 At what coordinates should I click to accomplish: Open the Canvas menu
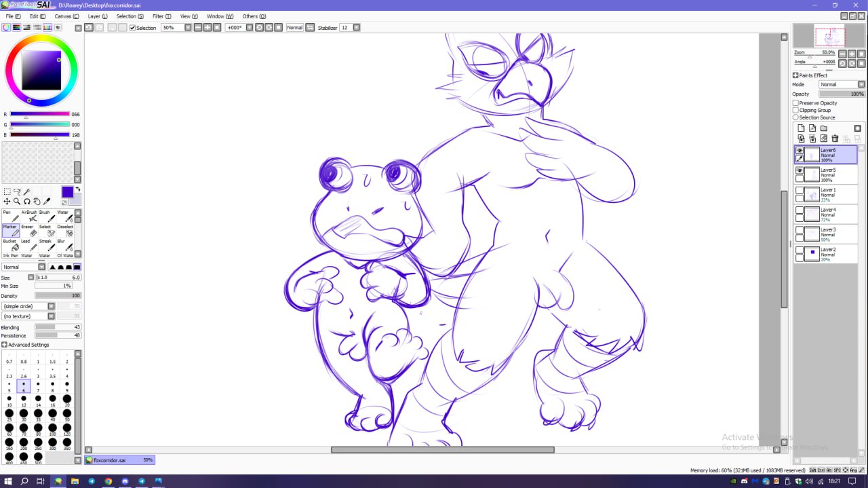pos(64,16)
